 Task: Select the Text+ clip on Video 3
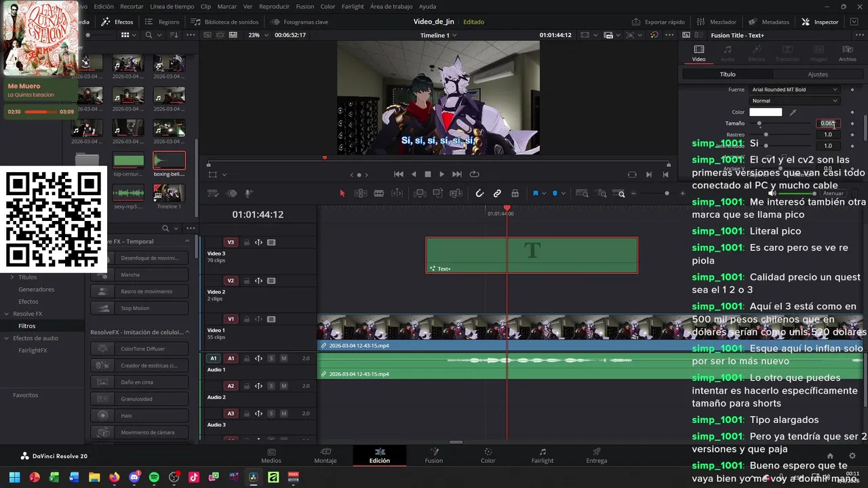point(532,255)
